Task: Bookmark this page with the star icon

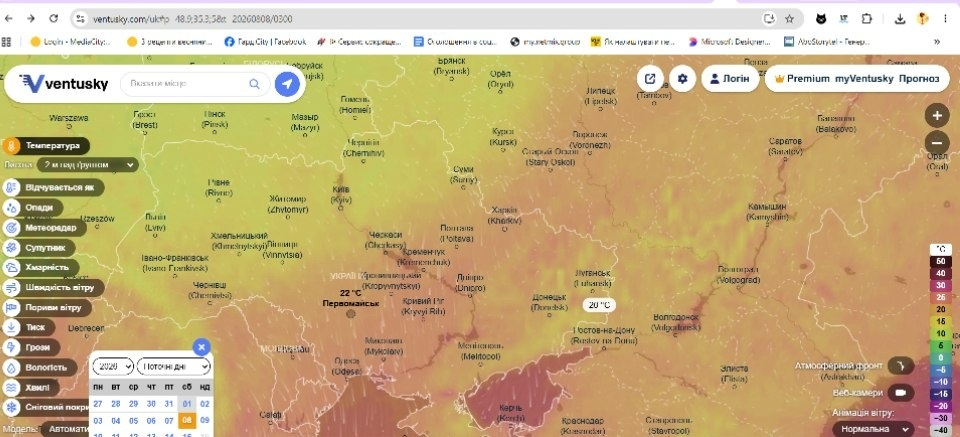Action: [x=789, y=19]
